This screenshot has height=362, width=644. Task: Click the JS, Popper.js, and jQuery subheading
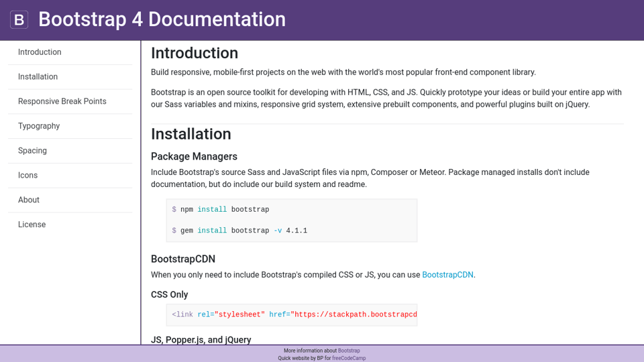pos(201,340)
